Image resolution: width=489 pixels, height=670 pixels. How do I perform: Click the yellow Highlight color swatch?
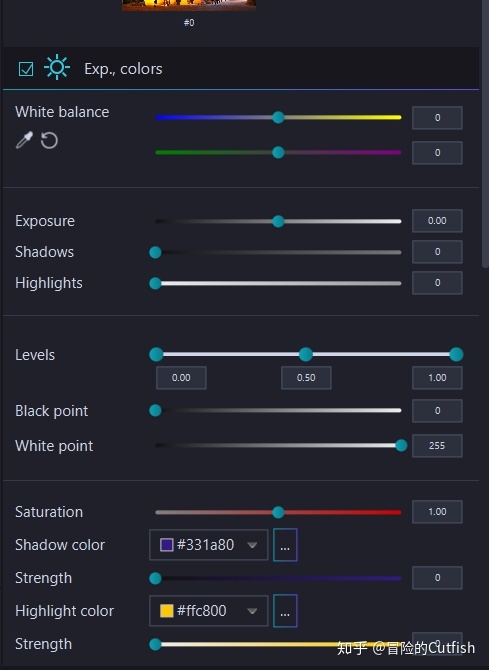pyautogui.click(x=166, y=611)
